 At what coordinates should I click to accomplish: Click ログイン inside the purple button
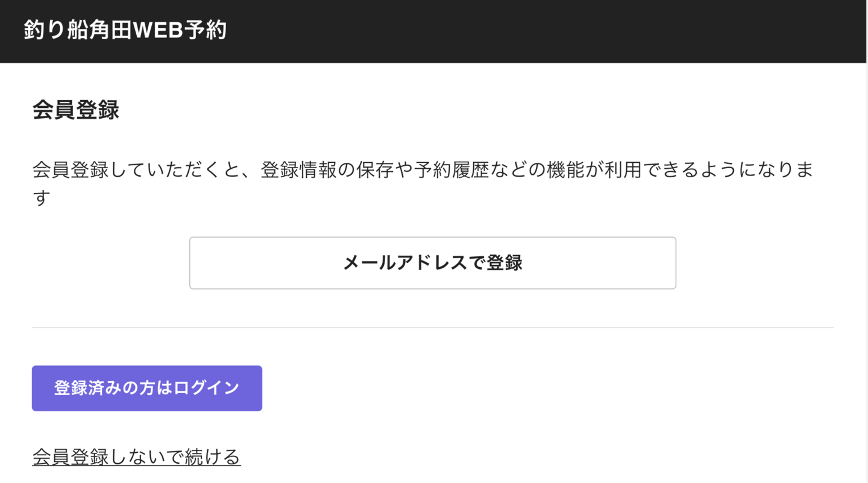click(x=207, y=388)
